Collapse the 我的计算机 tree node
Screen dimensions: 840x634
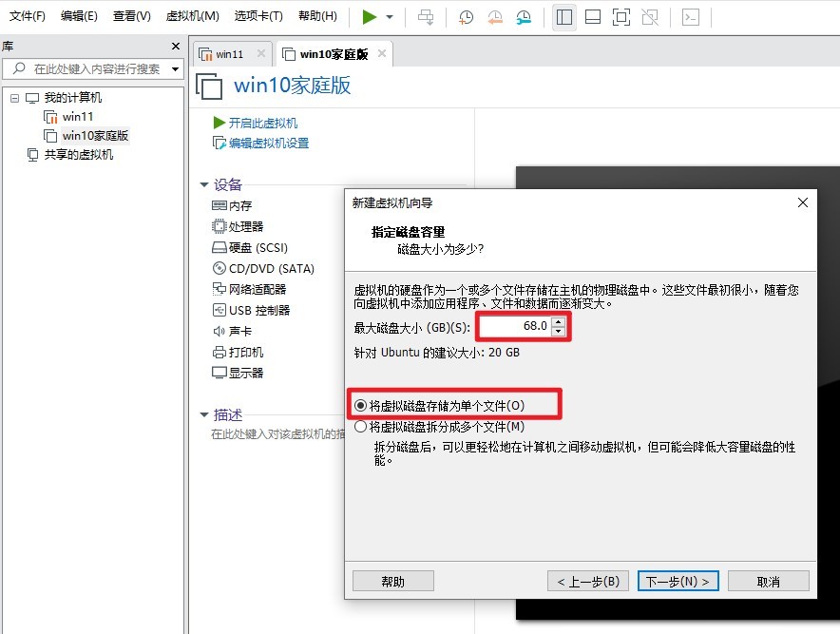[14, 98]
